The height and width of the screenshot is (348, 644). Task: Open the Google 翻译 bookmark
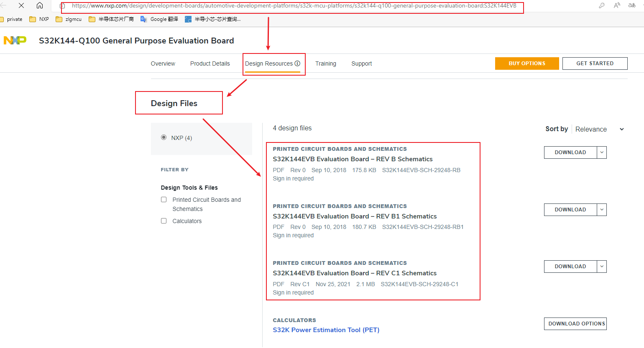pos(159,19)
